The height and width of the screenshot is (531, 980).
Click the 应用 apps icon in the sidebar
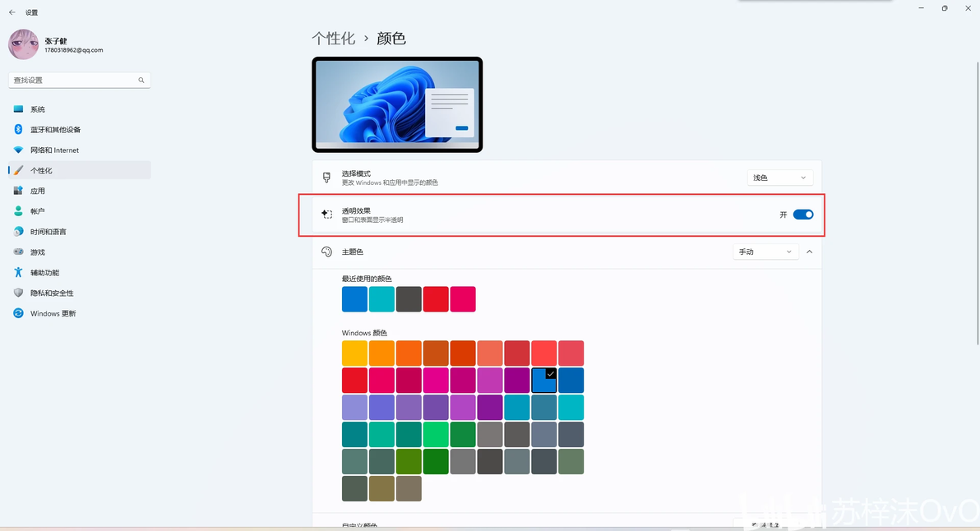click(18, 191)
